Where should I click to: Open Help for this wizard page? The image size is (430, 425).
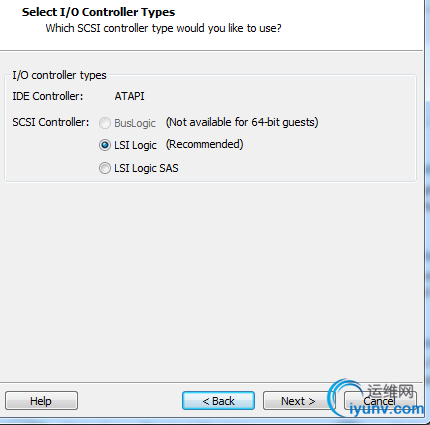(x=41, y=401)
